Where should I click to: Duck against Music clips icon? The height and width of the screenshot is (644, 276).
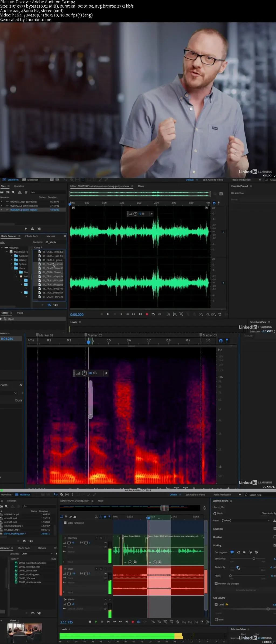coord(238,552)
